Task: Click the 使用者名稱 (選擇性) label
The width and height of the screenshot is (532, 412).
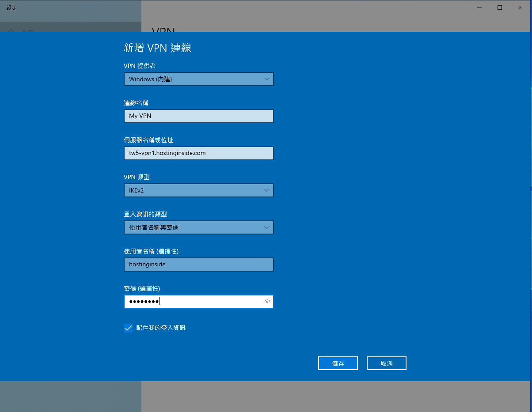Action: (151, 251)
